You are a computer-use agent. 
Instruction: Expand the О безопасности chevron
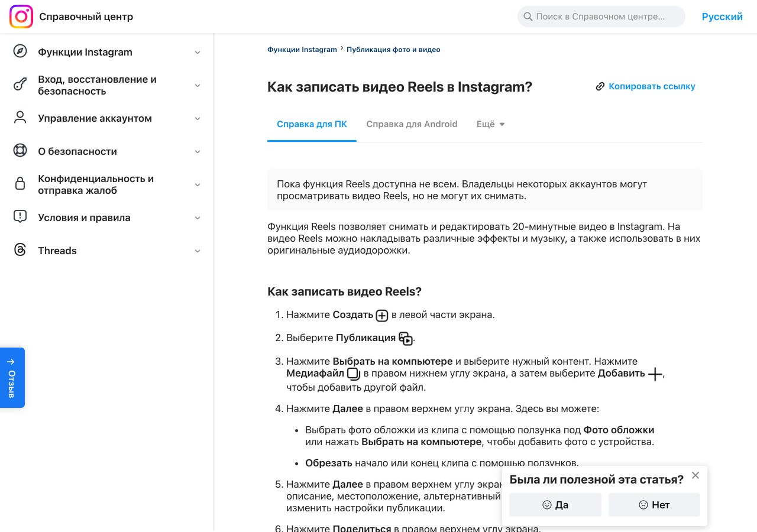point(198,151)
